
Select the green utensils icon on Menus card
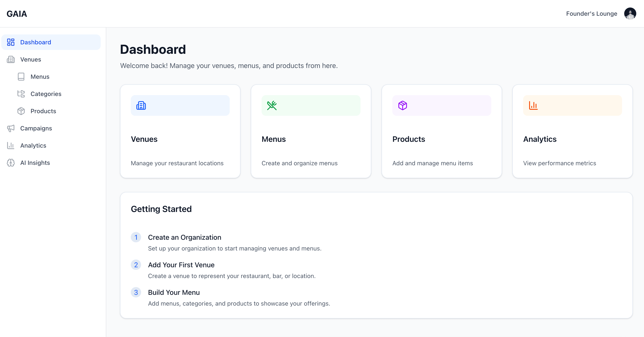pos(272,105)
